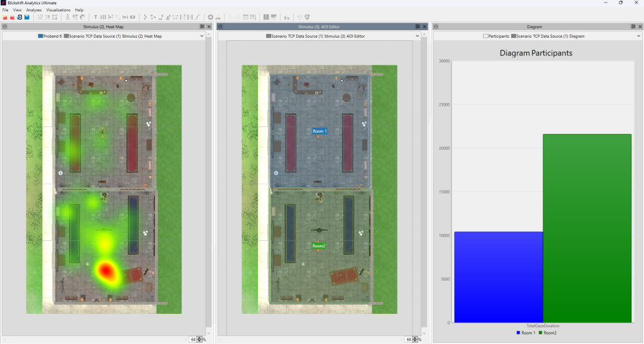
Task: Close the AOI Editor panel
Action: coord(425,26)
